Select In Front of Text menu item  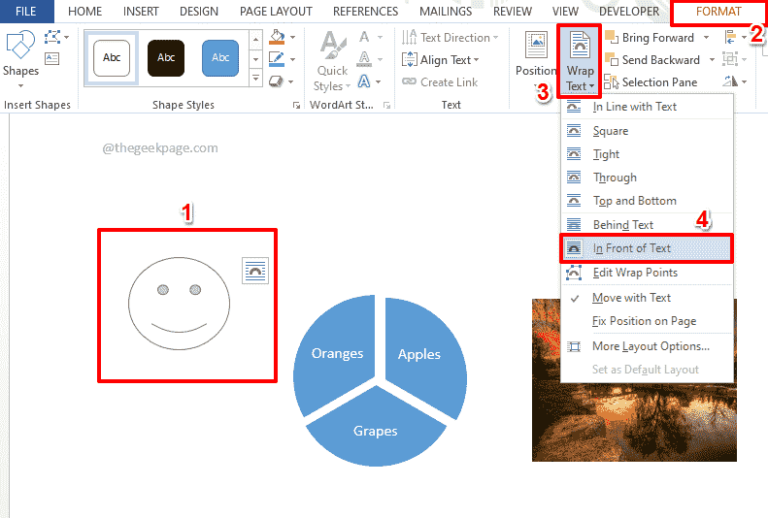pos(631,248)
